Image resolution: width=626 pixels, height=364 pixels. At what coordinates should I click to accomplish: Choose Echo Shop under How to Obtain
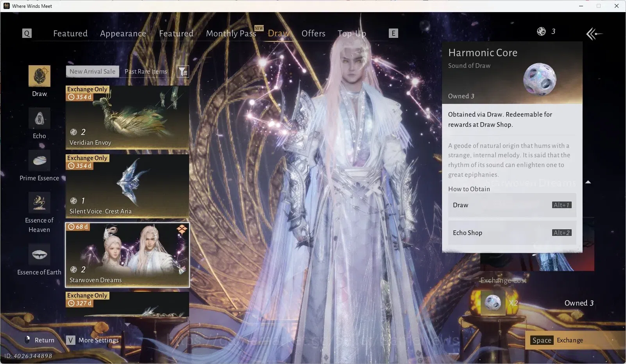click(512, 233)
